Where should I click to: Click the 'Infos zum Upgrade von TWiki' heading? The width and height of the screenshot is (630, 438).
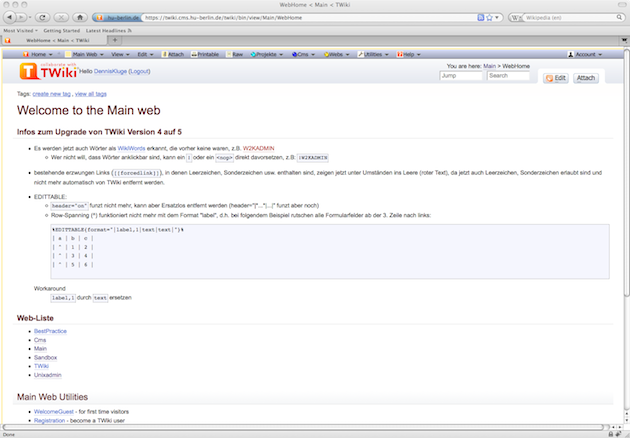pyautogui.click(x=99, y=132)
